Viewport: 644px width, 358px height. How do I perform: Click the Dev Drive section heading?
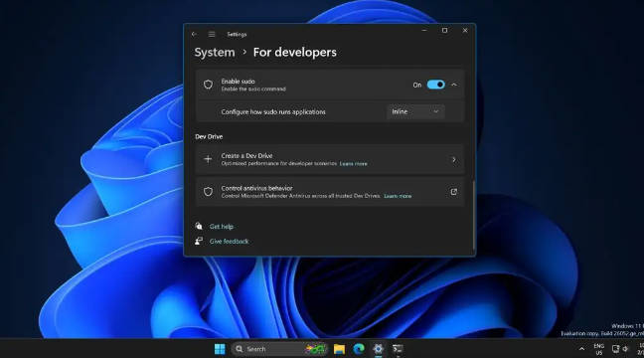click(209, 136)
